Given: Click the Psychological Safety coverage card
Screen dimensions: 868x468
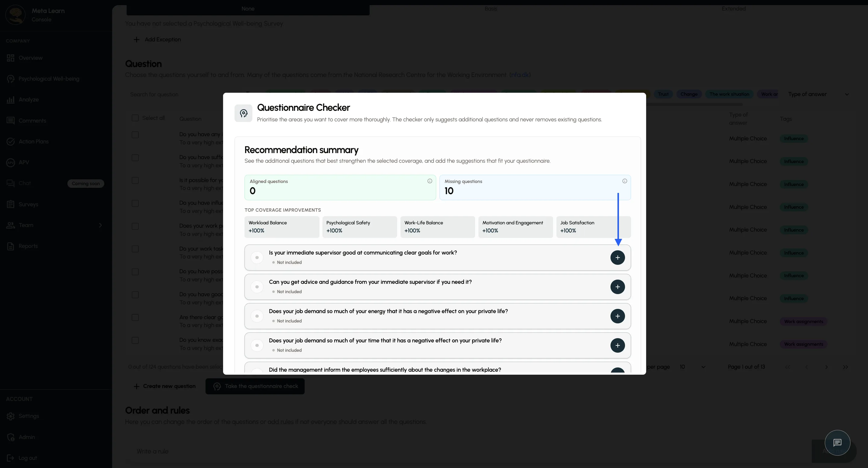Looking at the screenshot, I should coord(360,227).
